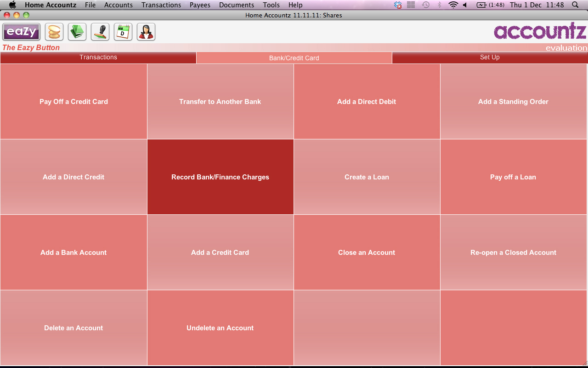Select Add a Credit Card tile
Image resolution: width=588 pixels, height=368 pixels.
click(x=220, y=253)
